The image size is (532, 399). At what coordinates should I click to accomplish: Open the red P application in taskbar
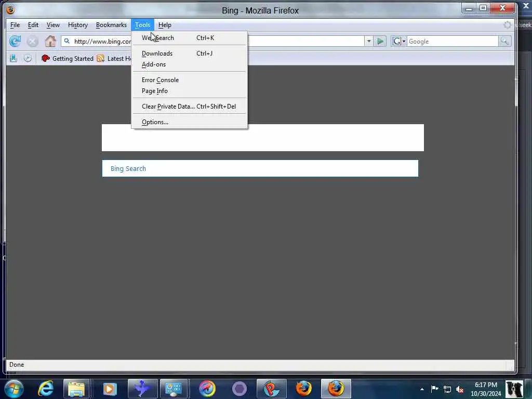pos(271,389)
